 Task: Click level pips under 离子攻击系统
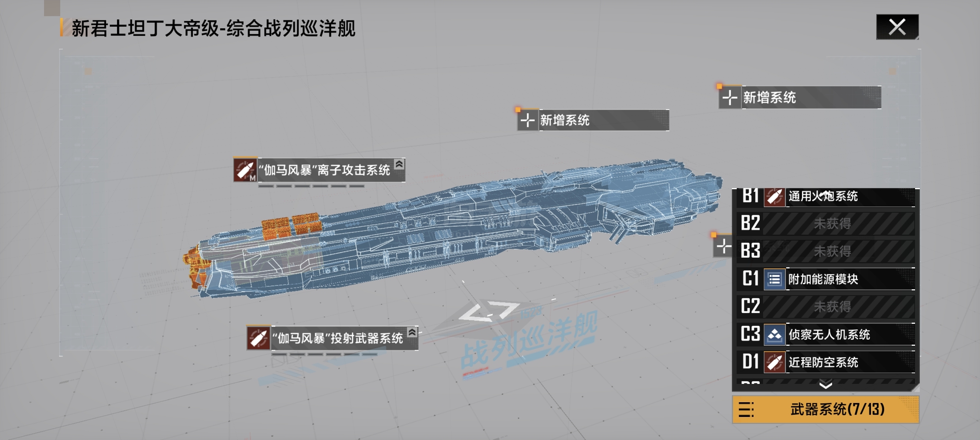(x=311, y=186)
